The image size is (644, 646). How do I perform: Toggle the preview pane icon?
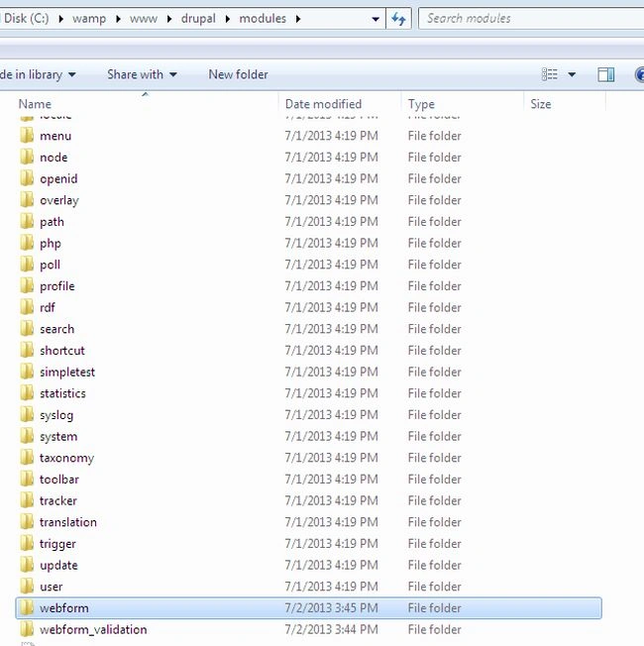(x=605, y=74)
